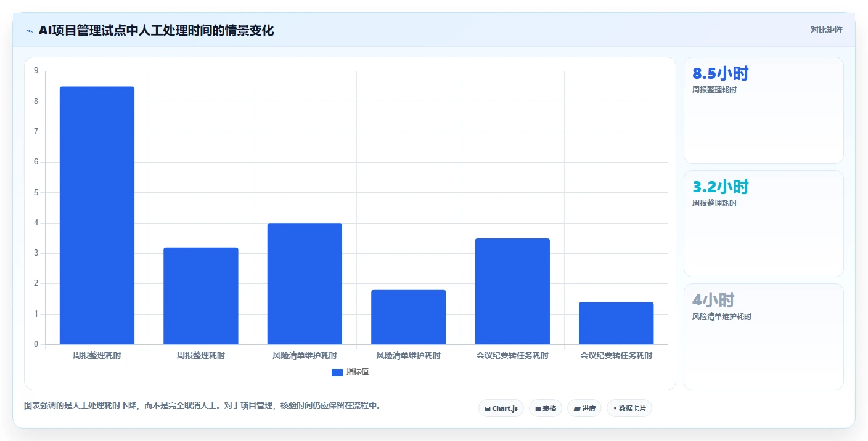Click the y-axis tick label 0
The height and width of the screenshot is (441, 868).
tap(36, 344)
